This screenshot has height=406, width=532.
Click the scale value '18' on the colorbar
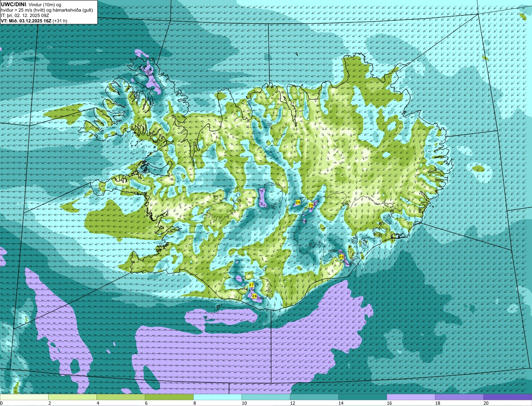pos(438,403)
